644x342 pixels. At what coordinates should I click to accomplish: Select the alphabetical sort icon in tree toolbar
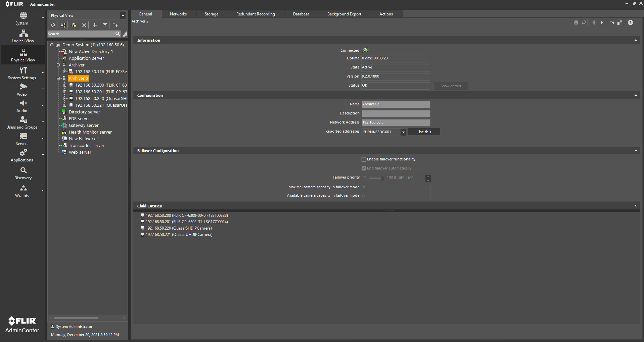pos(63,25)
